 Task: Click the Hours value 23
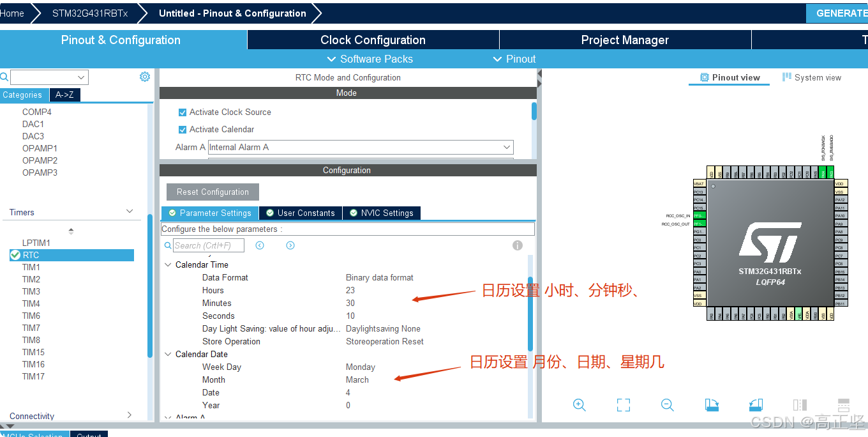pos(350,290)
